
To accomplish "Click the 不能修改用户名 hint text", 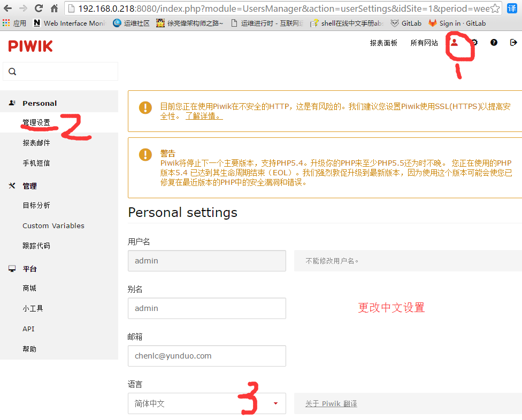I will (332, 261).
